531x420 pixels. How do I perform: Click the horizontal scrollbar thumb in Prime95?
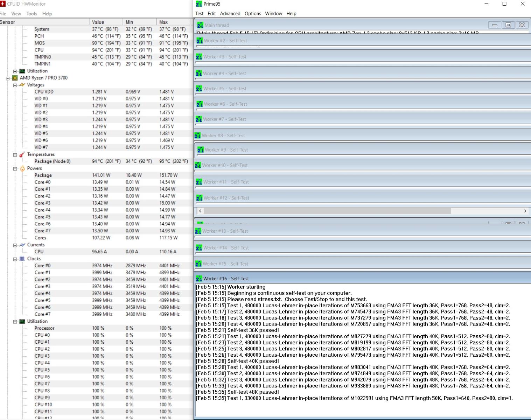[x=327, y=211]
